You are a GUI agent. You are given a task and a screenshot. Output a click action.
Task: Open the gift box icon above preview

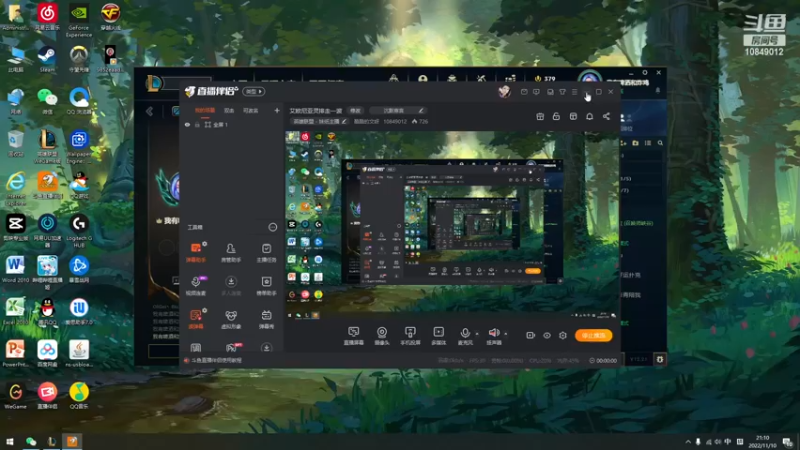click(x=540, y=116)
